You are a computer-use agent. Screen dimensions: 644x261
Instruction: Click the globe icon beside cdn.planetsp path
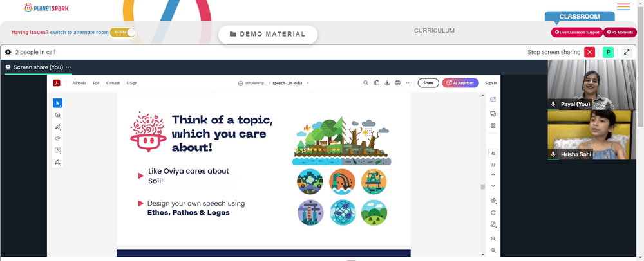[x=241, y=83]
